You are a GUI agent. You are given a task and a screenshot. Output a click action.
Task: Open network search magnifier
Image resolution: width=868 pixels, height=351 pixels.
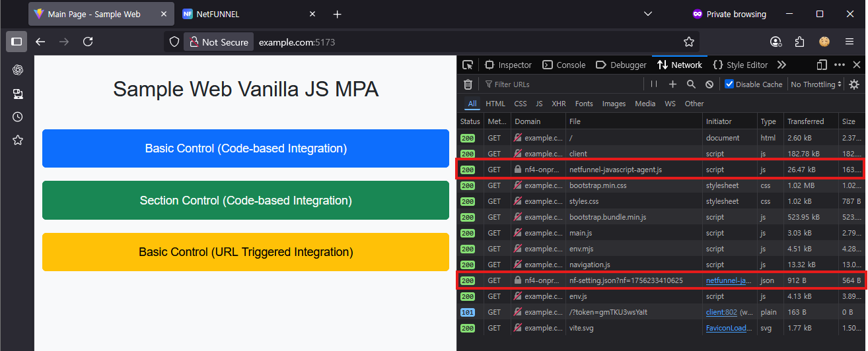(691, 84)
